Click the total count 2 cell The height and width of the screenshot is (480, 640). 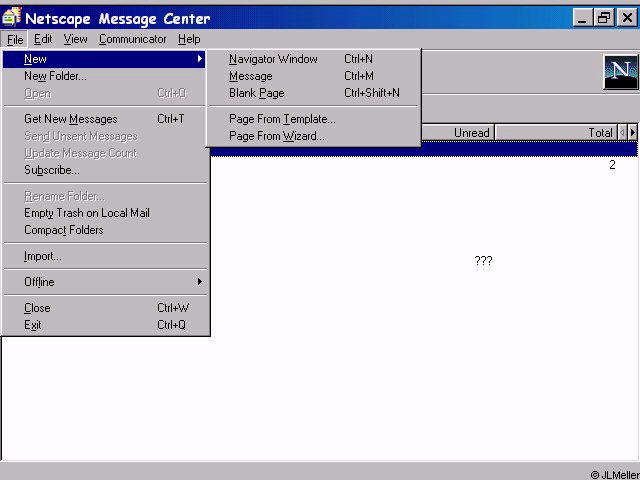point(612,165)
